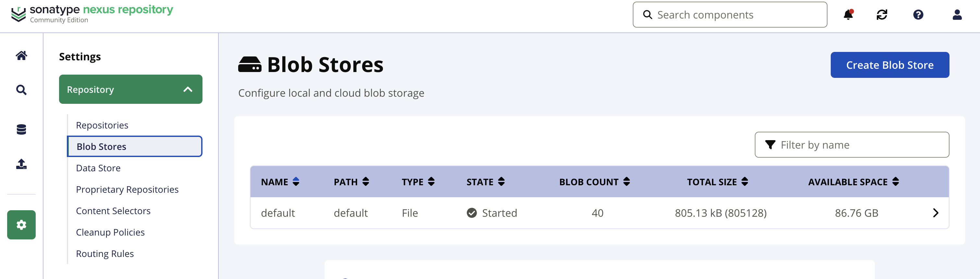The image size is (980, 279).
Task: Open the settings gear icon in sidebar
Action: tap(21, 224)
